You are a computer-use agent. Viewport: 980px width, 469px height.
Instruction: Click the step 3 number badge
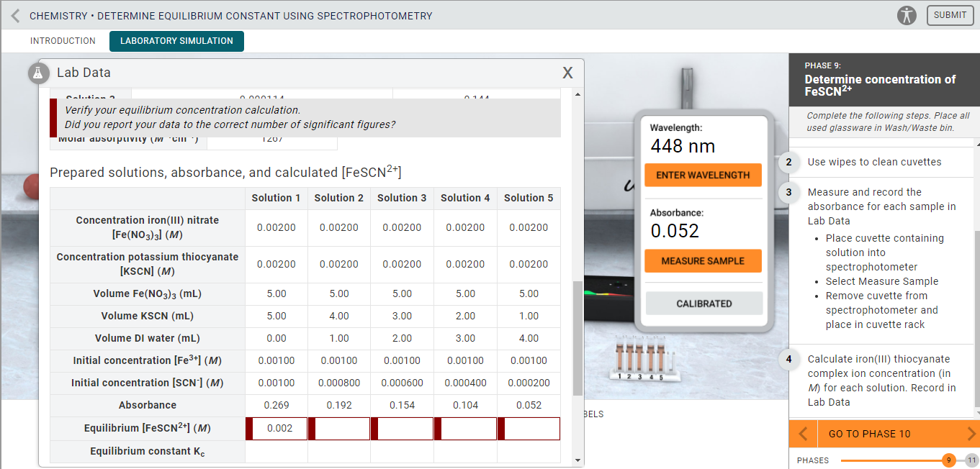click(x=788, y=193)
